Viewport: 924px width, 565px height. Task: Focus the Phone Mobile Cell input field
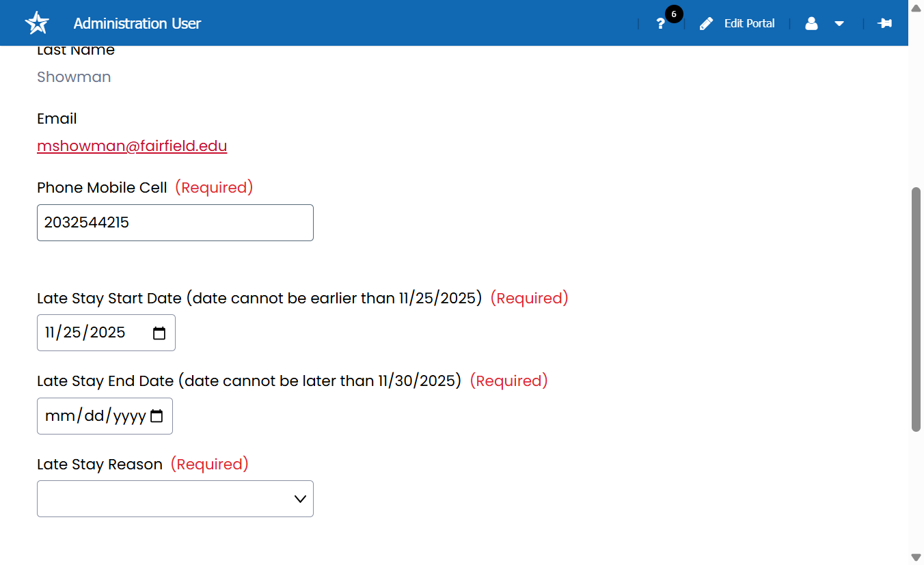pos(175,223)
